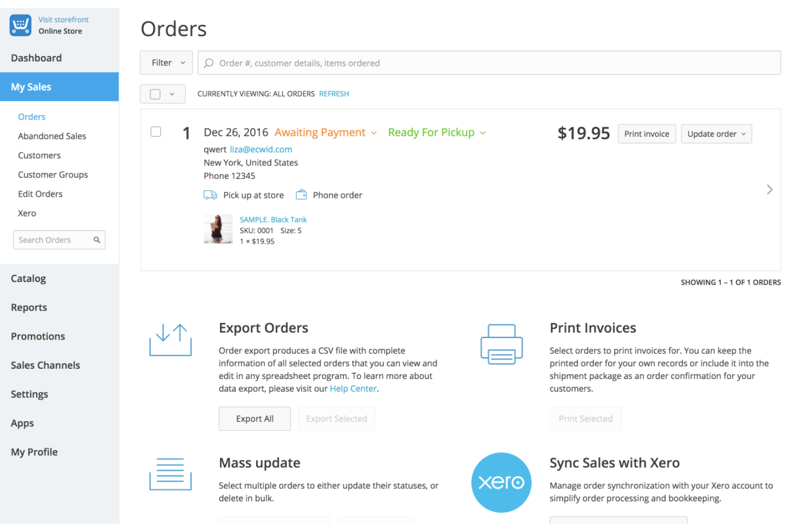
Task: Select the Pick up at store truck icon
Action: pos(210,195)
